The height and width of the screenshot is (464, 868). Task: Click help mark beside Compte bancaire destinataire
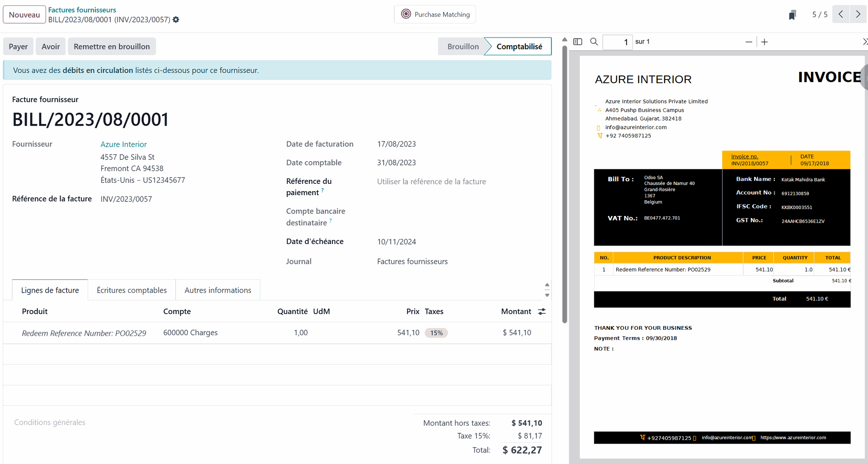(330, 220)
